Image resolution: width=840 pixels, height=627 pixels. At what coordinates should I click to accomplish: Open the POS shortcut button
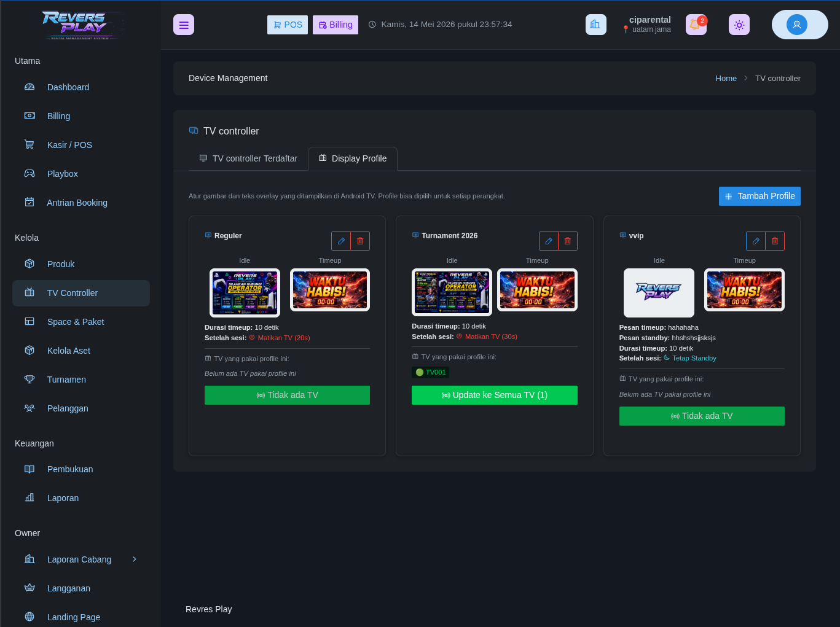tap(288, 25)
